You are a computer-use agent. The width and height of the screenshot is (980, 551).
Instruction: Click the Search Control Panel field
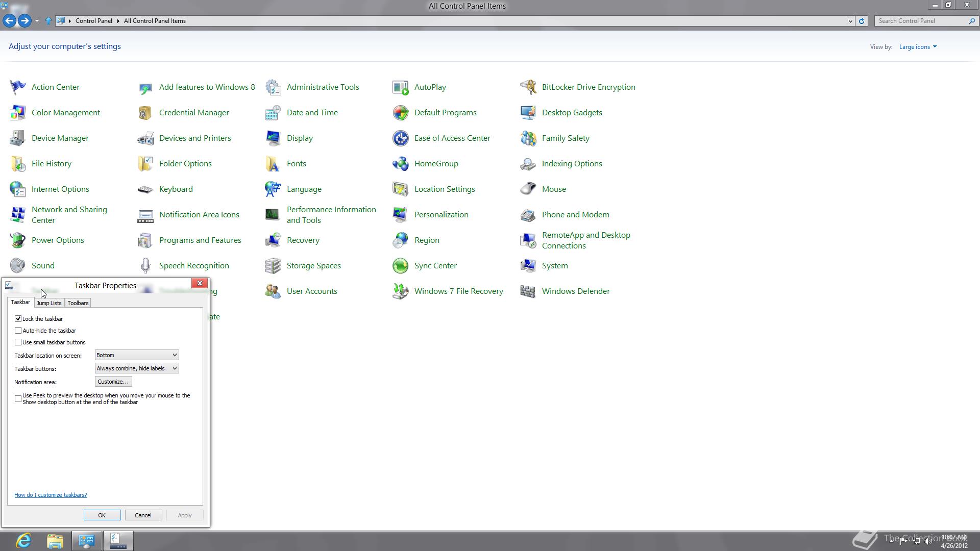pos(921,21)
